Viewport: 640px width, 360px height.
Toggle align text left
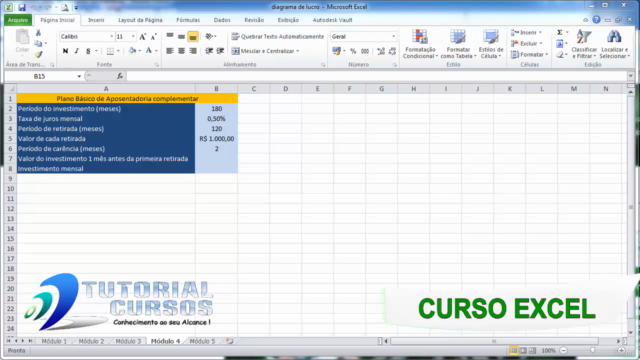click(x=170, y=51)
